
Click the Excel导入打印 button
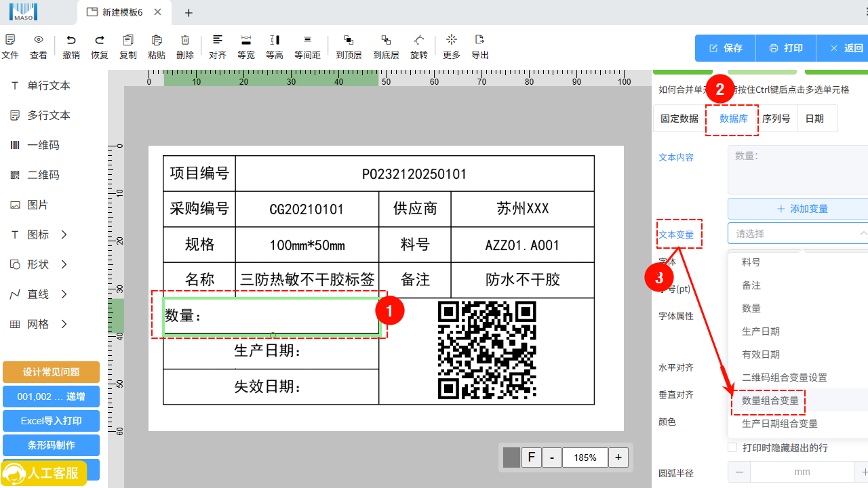(51, 421)
